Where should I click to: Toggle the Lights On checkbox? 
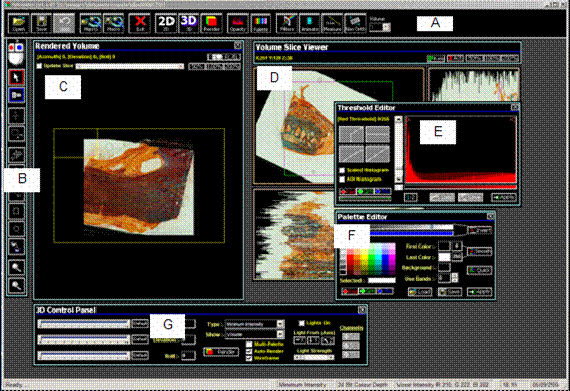pos(301,323)
